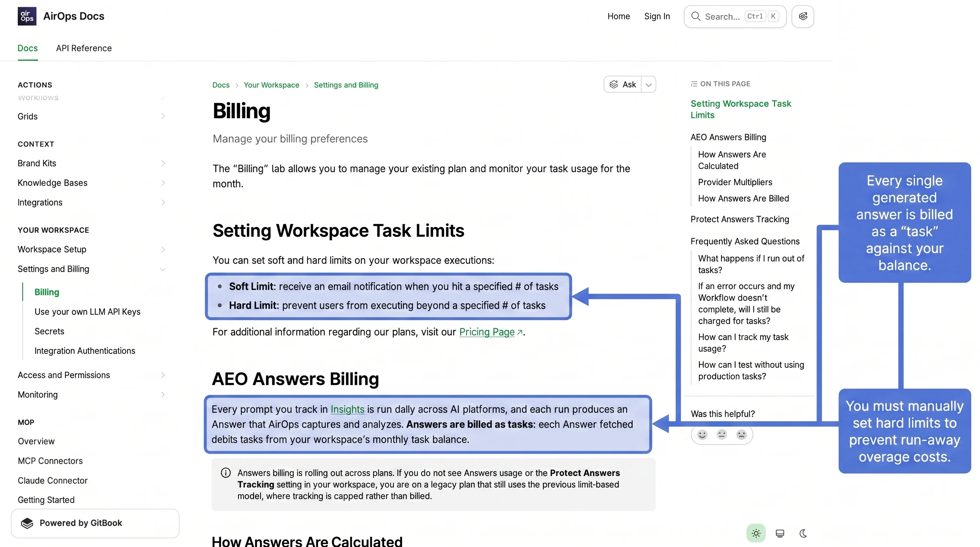
Task: Jump to Provider Multipliers section
Action: pos(735,182)
